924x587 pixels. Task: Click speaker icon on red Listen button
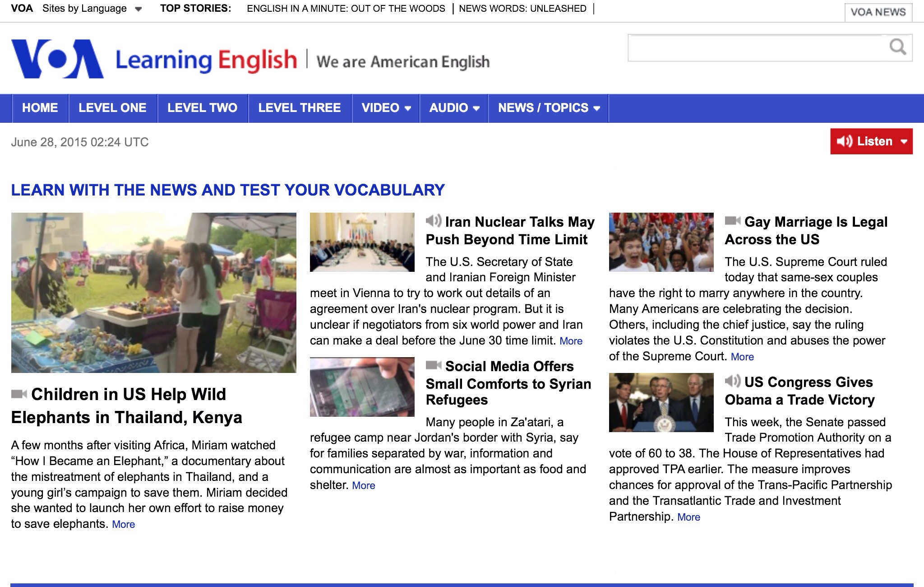(x=844, y=141)
